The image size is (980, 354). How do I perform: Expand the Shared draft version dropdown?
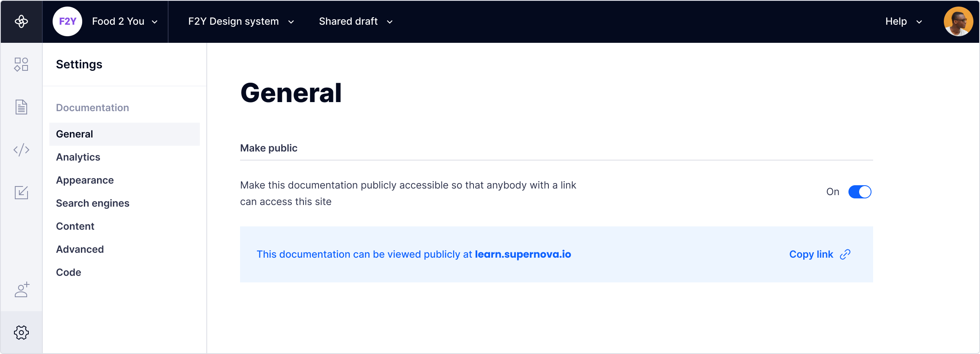[x=355, y=21]
